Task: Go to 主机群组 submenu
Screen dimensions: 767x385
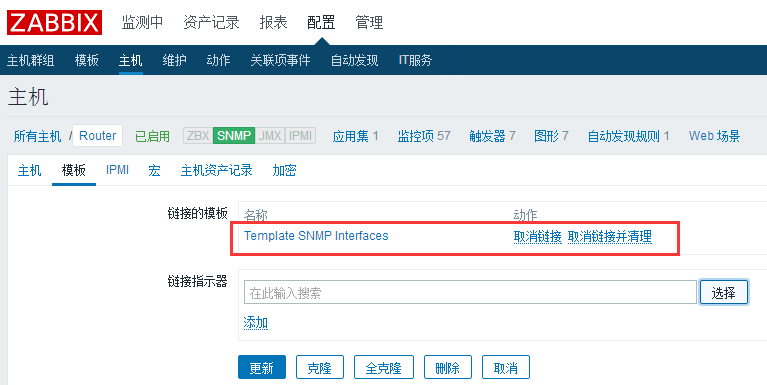Action: pyautogui.click(x=30, y=60)
